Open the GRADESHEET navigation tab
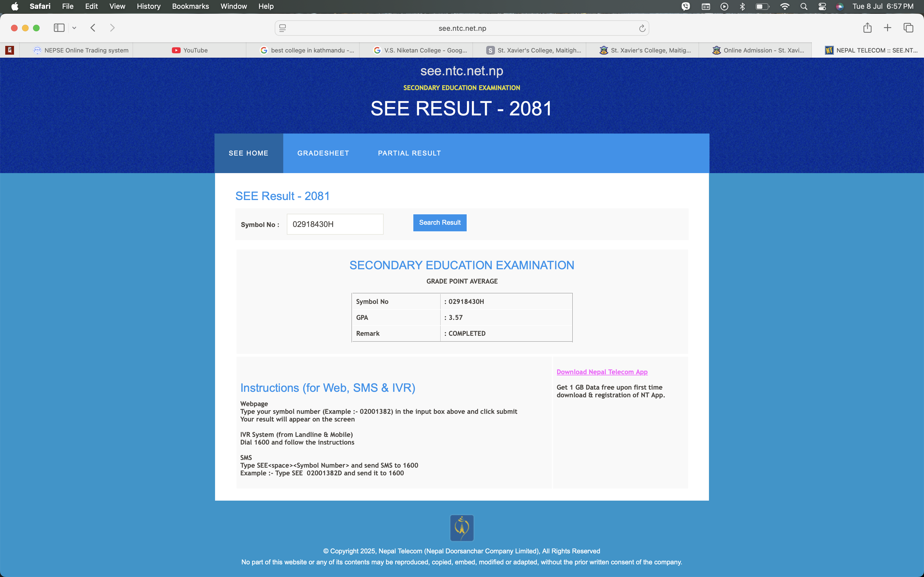 point(323,153)
